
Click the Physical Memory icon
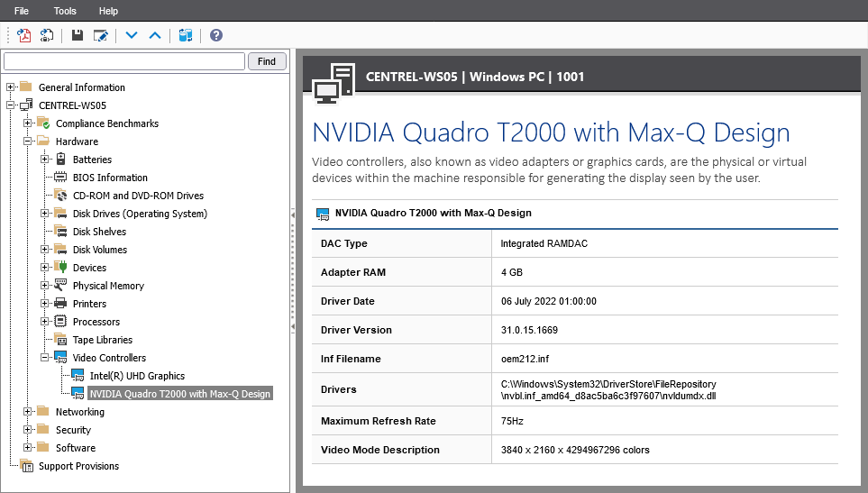tap(60, 286)
